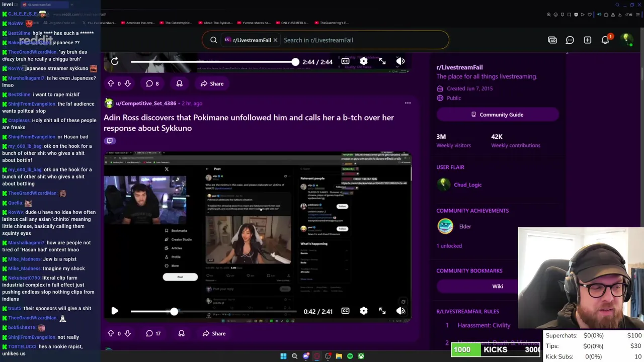644x362 pixels.
Task: Mute the 2:44 video's volume
Action: coord(400,61)
